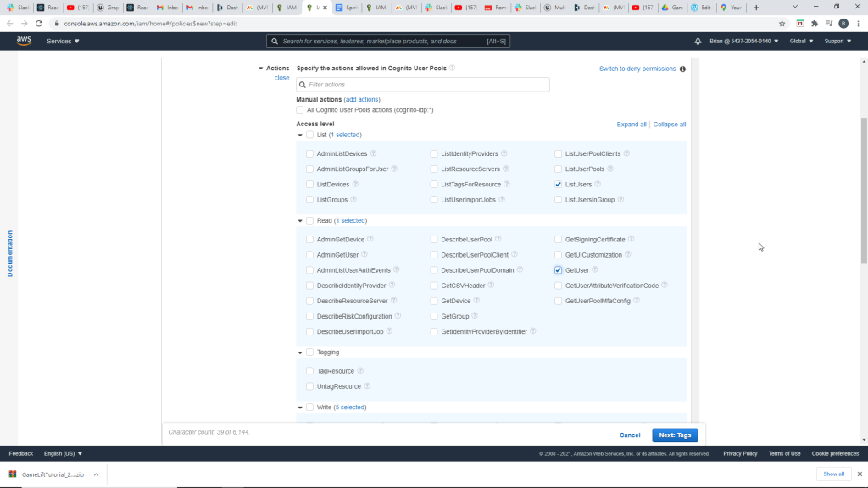Open the Services dropdown menu

(x=63, y=41)
